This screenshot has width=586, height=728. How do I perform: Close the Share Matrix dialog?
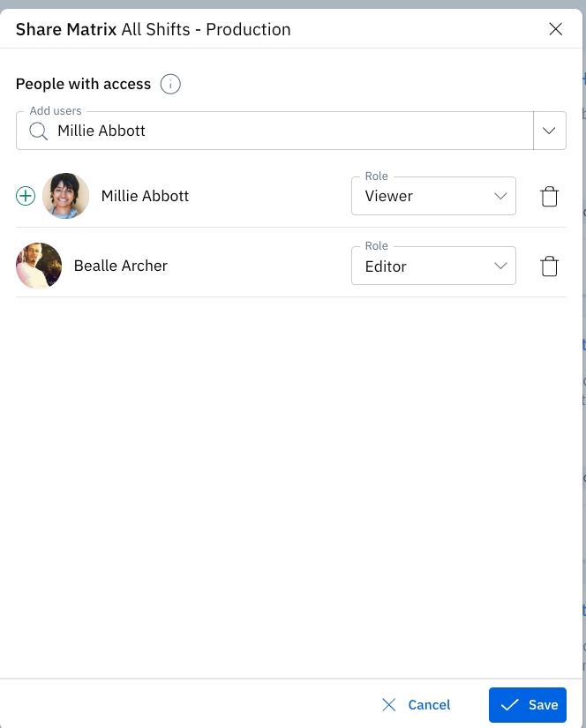[555, 29]
